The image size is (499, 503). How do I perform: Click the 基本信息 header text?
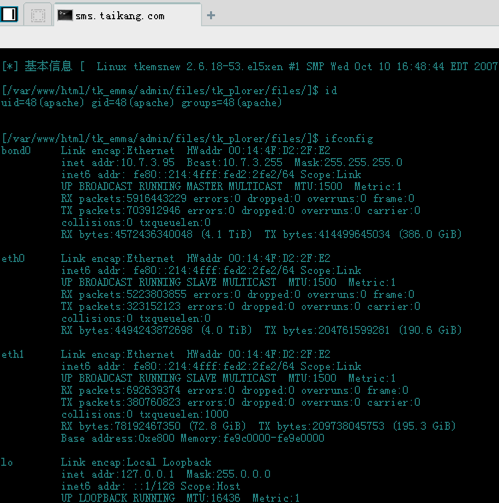(48, 66)
